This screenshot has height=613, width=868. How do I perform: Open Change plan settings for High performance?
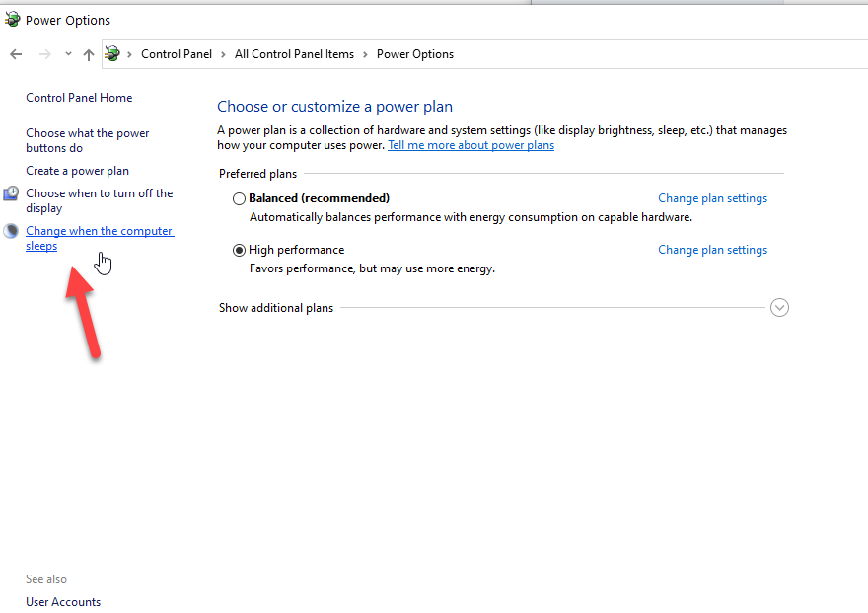712,250
